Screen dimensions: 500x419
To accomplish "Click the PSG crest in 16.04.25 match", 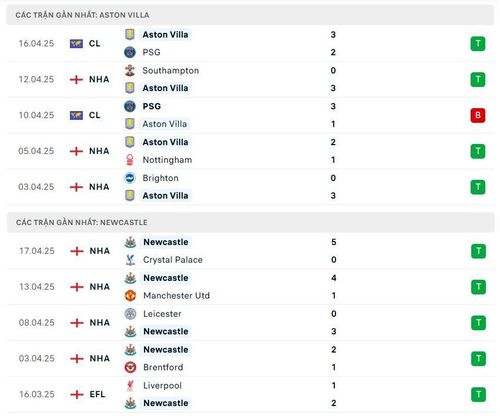I will point(130,52).
